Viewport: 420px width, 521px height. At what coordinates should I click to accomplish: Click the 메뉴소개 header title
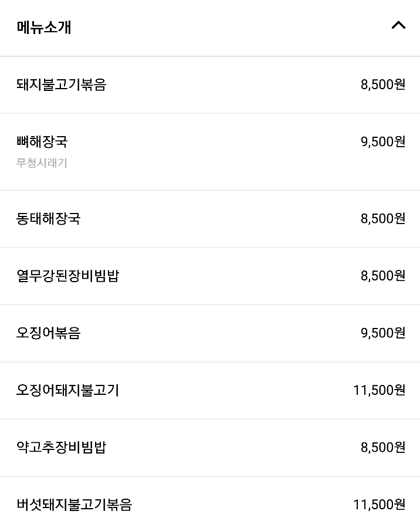coord(43,27)
